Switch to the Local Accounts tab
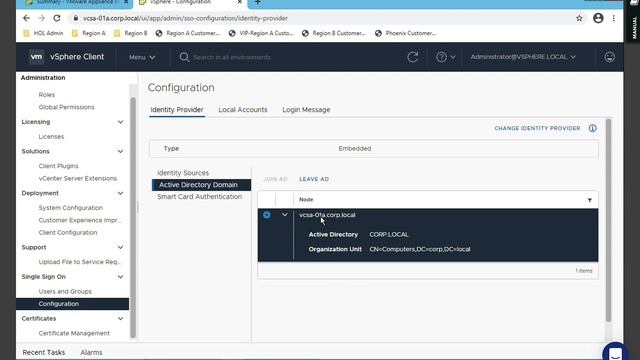640x360 pixels. 243,110
